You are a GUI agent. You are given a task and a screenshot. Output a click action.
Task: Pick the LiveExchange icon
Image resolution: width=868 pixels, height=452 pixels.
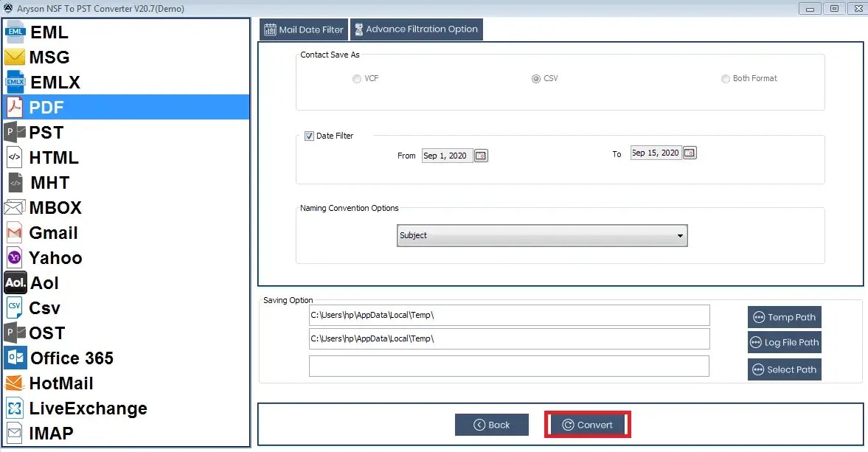[x=15, y=408]
